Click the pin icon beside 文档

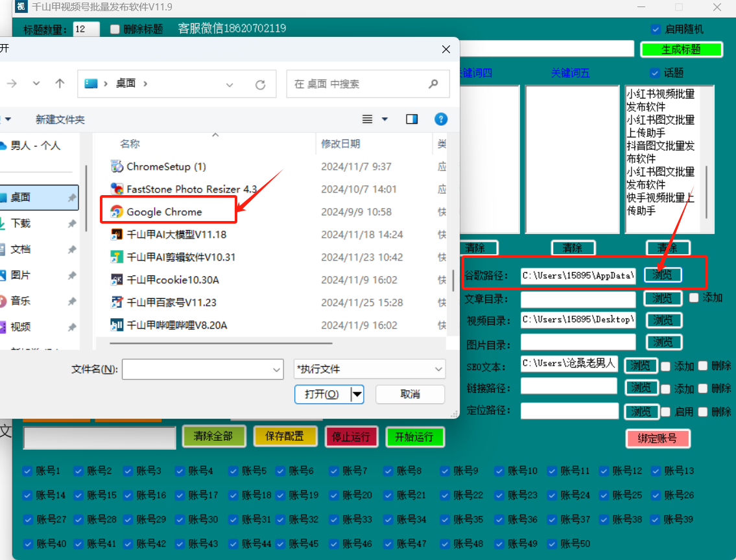pos(72,250)
